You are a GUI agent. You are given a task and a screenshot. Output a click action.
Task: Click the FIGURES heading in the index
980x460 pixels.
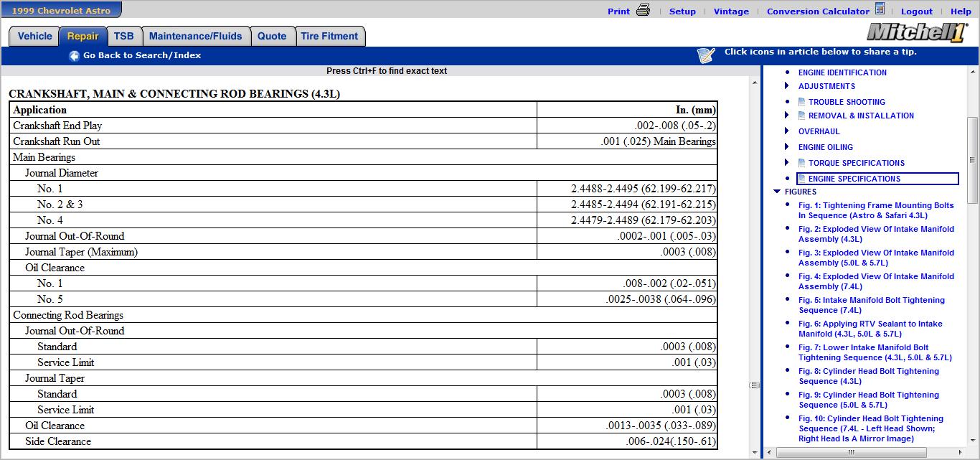point(801,192)
